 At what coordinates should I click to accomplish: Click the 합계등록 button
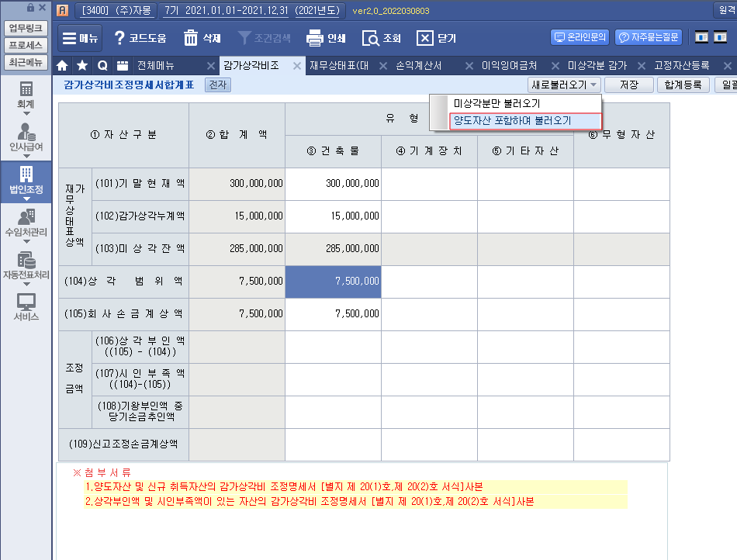[683, 85]
